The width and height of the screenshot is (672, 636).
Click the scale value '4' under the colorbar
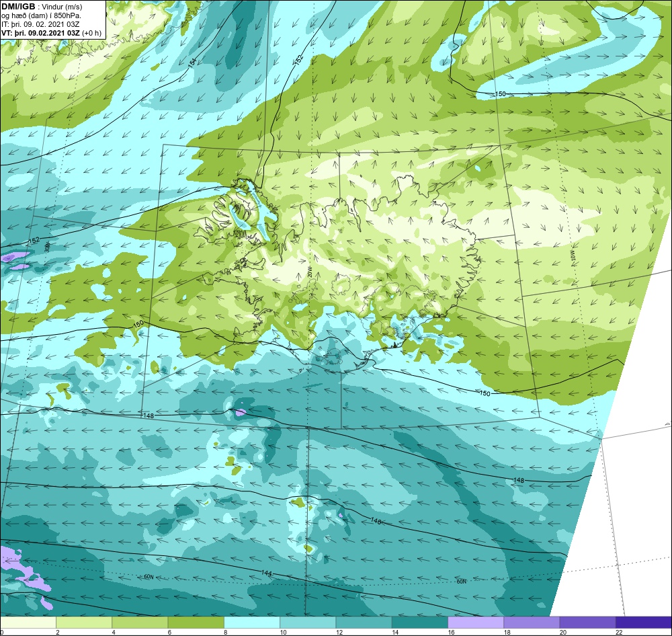point(114,632)
